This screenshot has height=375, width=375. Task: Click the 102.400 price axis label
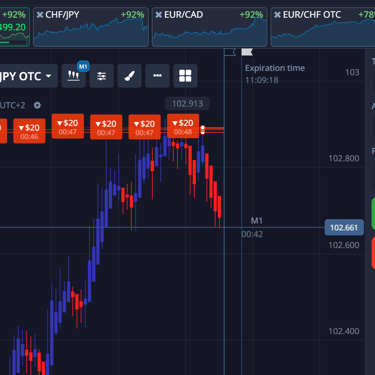(x=344, y=331)
